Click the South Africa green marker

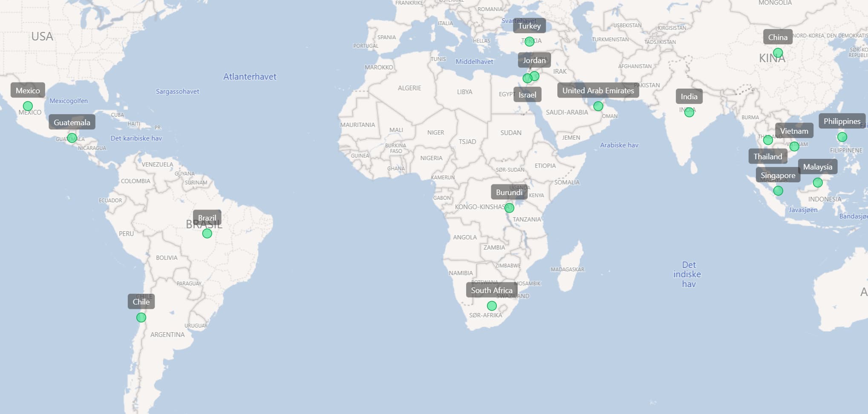492,306
